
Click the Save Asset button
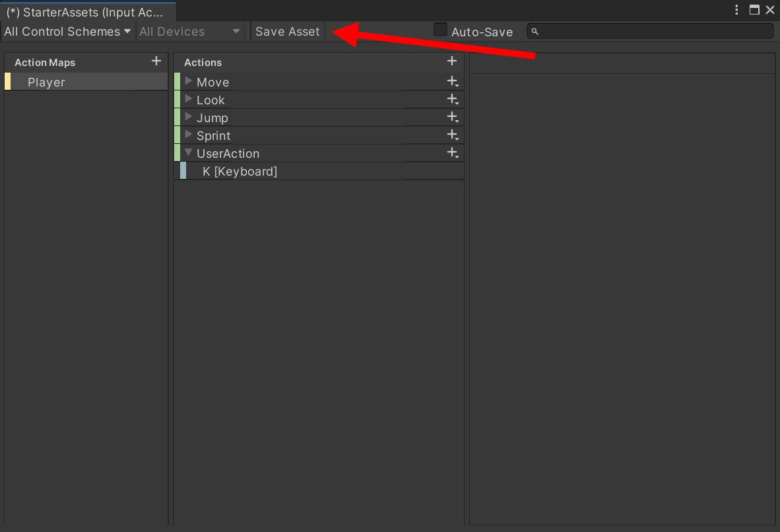[x=288, y=32]
